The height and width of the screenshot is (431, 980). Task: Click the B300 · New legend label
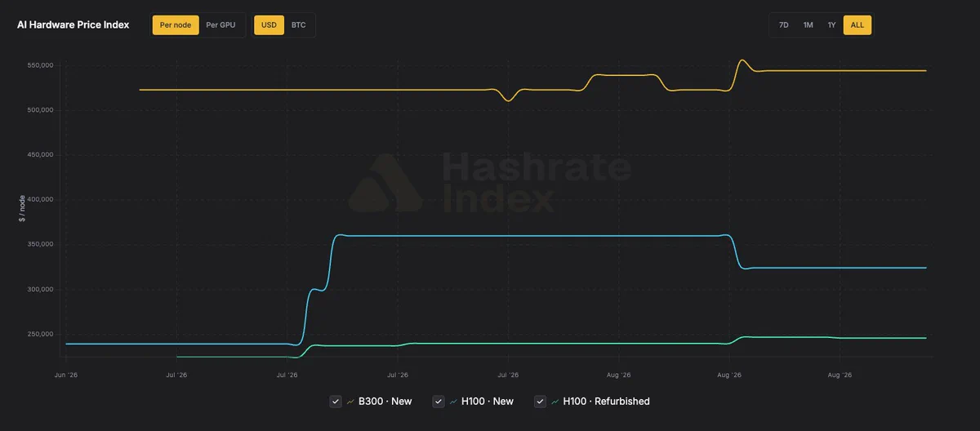click(x=385, y=402)
